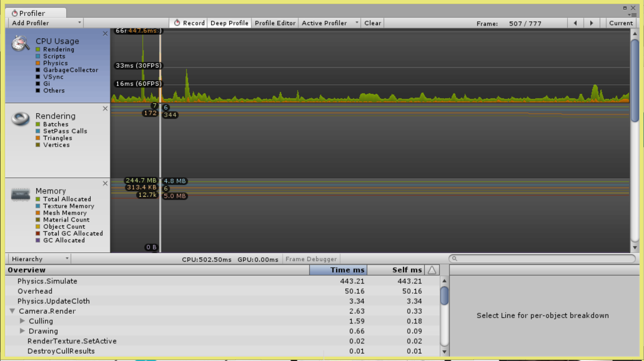
Task: Click the hierarchy list scrollbar thumb
Action: [444, 296]
